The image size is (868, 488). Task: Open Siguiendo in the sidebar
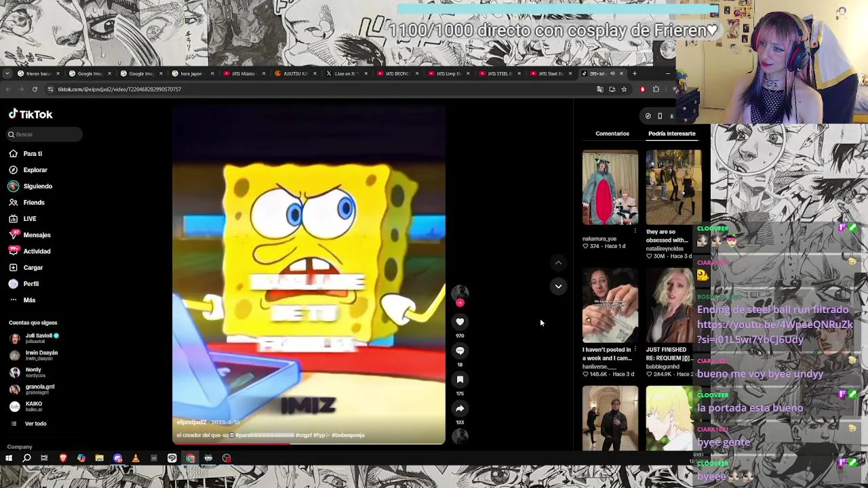pos(37,186)
